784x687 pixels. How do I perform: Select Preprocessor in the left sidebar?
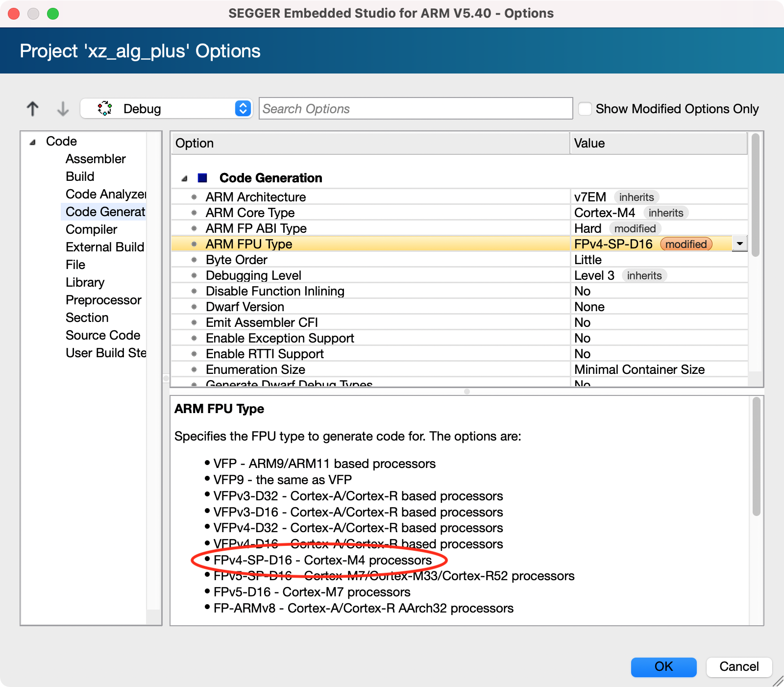(x=103, y=300)
